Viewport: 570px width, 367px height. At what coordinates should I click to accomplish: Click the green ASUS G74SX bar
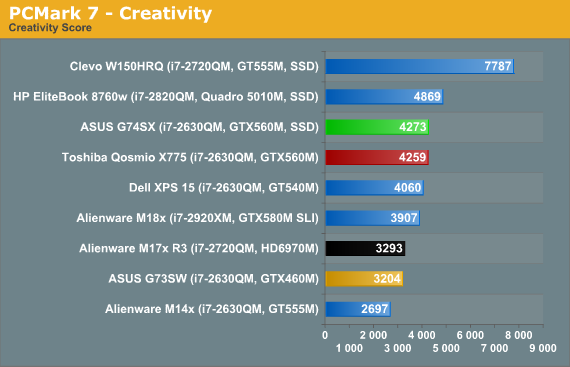pos(377,127)
